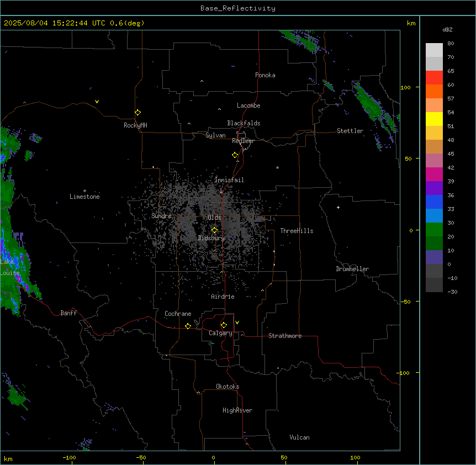Click the Drumheller town label
This screenshot has width=476, height=465.
pyautogui.click(x=352, y=269)
